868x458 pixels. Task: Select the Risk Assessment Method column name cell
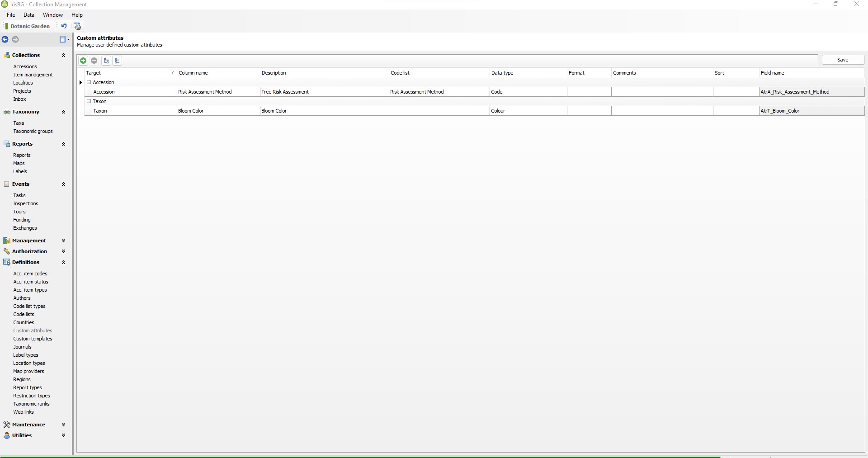pos(218,92)
